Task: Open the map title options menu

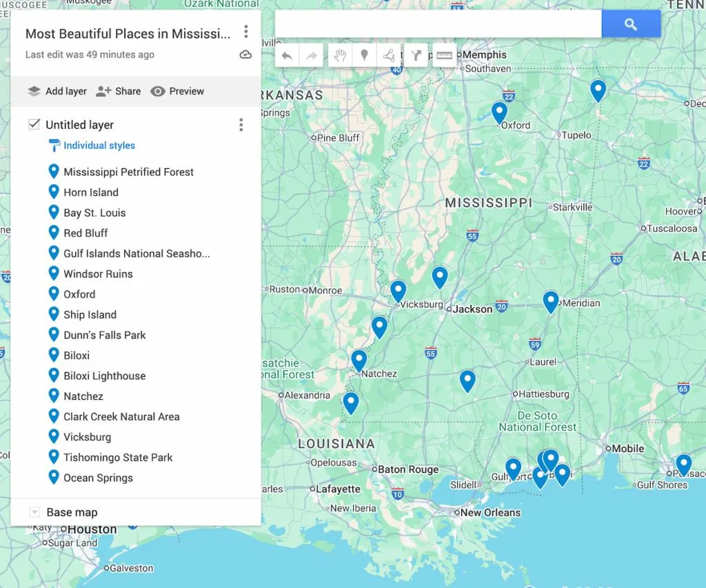Action: (x=246, y=32)
